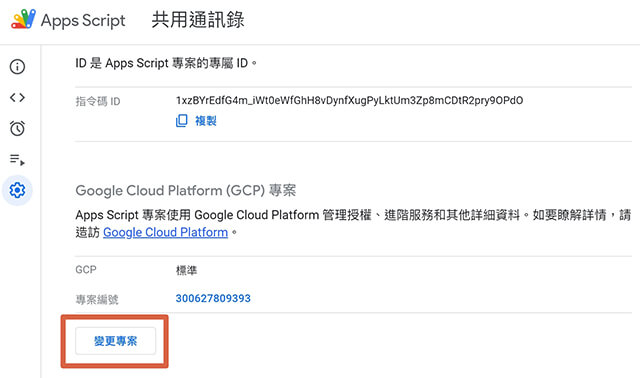Click the Apps Script header text
The image size is (640, 378).
point(83,20)
